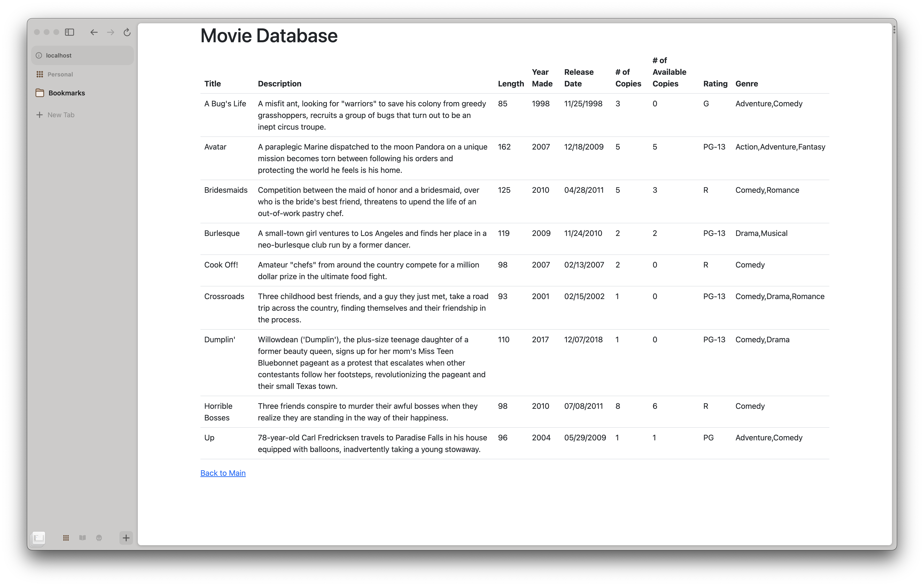Click the Rating column header
The height and width of the screenshot is (586, 924).
coord(715,83)
